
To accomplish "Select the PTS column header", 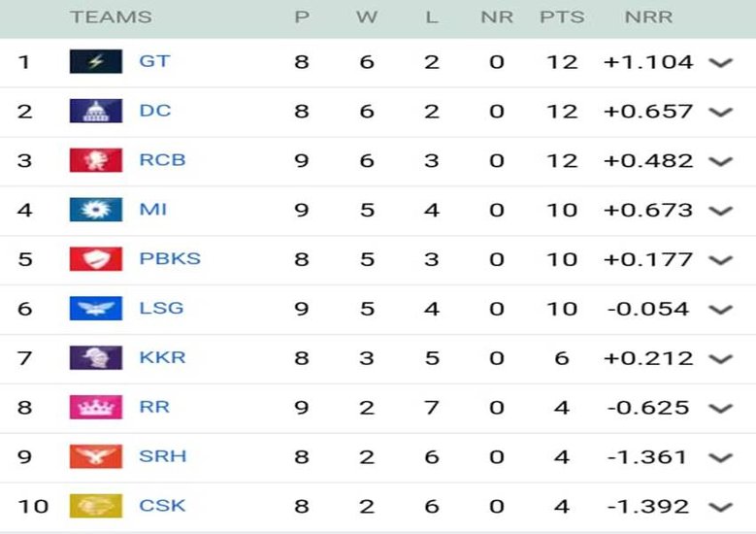I will [562, 17].
